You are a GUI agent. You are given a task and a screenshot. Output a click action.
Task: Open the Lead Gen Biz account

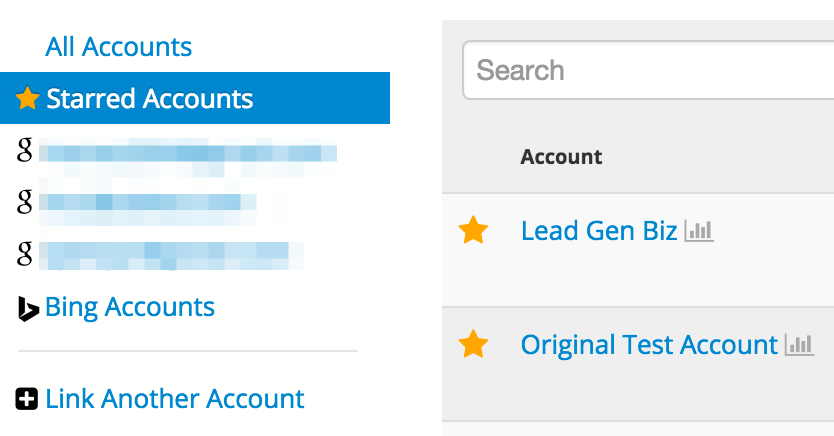click(599, 231)
